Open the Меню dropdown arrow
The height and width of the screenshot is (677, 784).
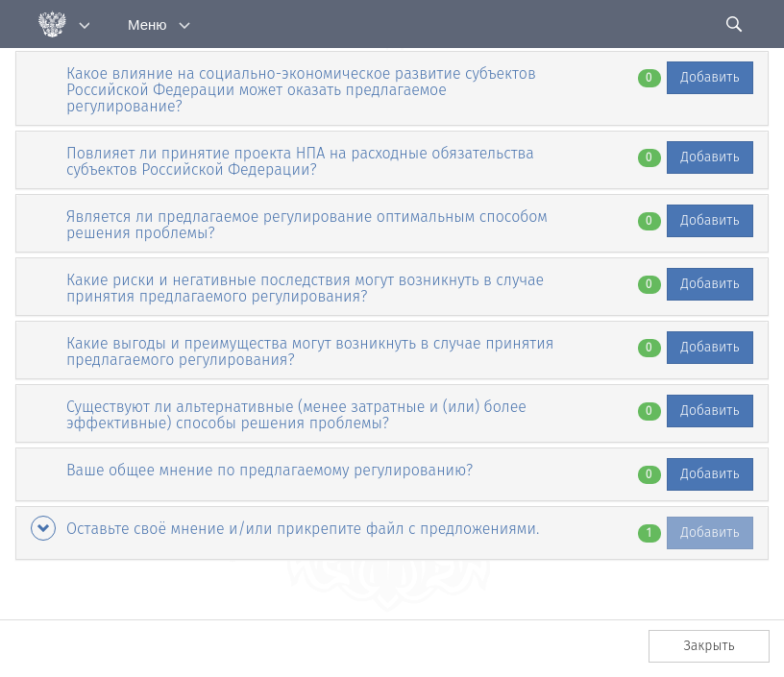pos(184,26)
